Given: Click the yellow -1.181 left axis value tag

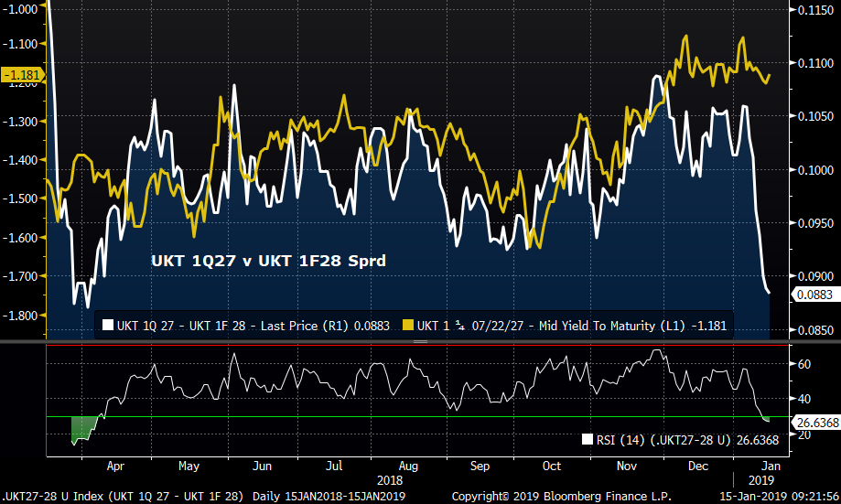Looking at the screenshot, I should (x=19, y=74).
